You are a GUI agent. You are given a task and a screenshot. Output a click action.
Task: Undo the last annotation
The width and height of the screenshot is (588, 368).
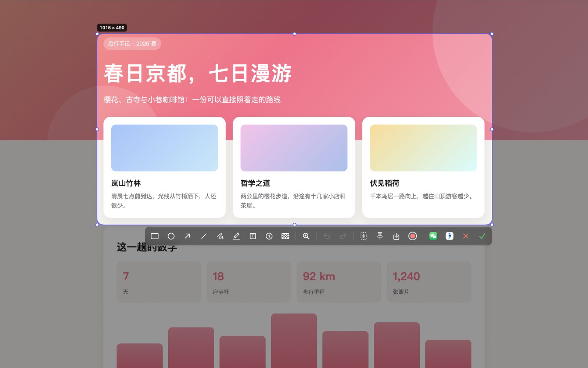[327, 236]
